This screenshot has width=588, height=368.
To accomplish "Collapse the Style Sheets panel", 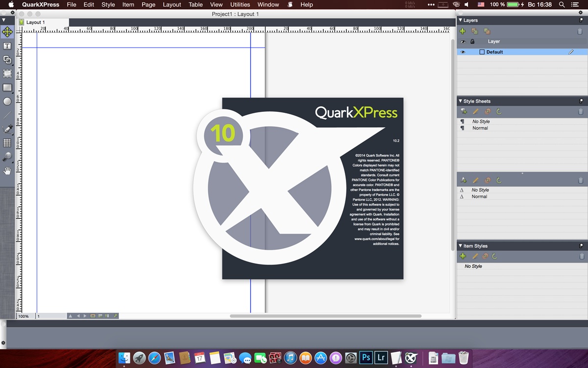I will point(460,101).
